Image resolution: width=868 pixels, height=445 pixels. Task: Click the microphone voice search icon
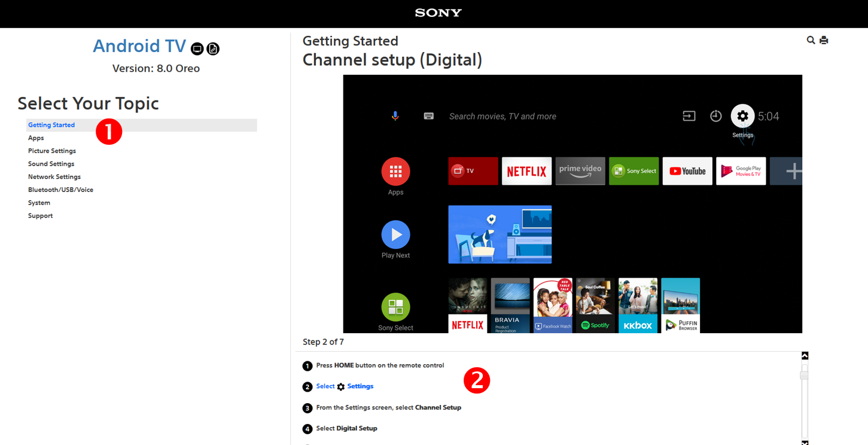tap(395, 116)
